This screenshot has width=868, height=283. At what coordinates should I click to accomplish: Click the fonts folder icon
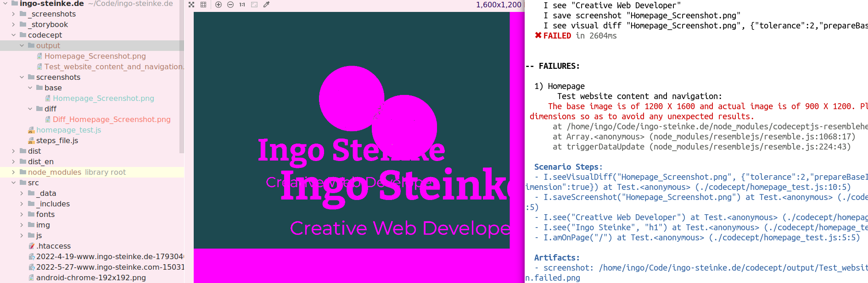tap(31, 214)
